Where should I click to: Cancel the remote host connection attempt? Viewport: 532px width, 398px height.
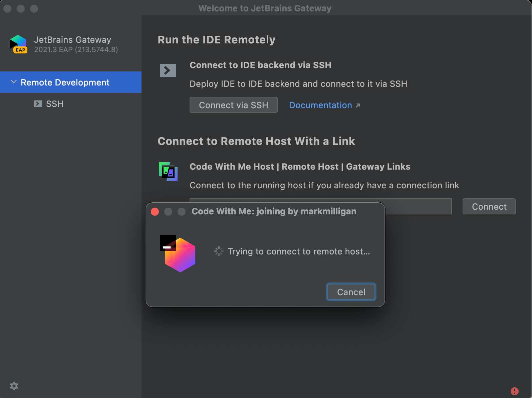pyautogui.click(x=351, y=292)
